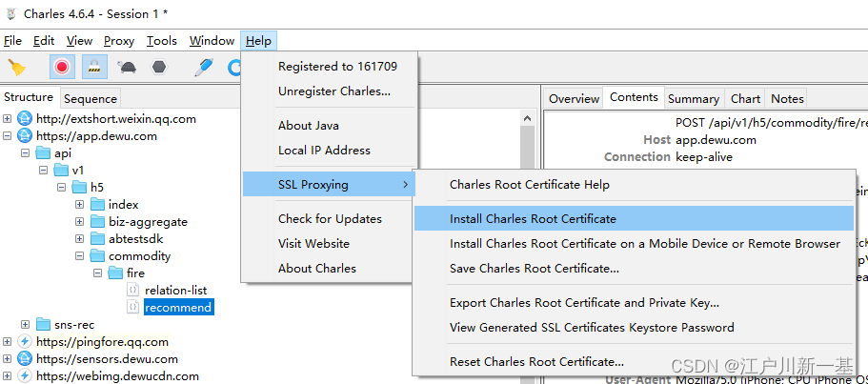
Task: Switch to the Overview tab
Action: tap(574, 99)
